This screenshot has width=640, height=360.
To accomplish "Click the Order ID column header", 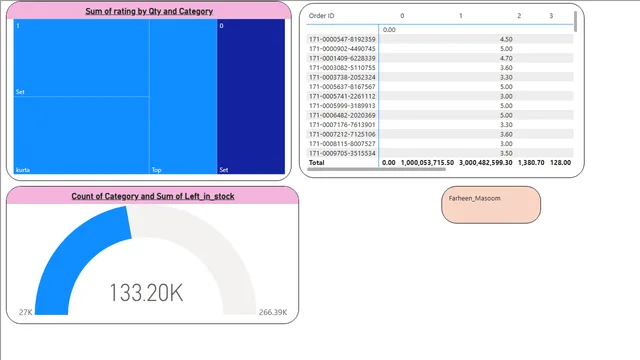I will tap(321, 16).
